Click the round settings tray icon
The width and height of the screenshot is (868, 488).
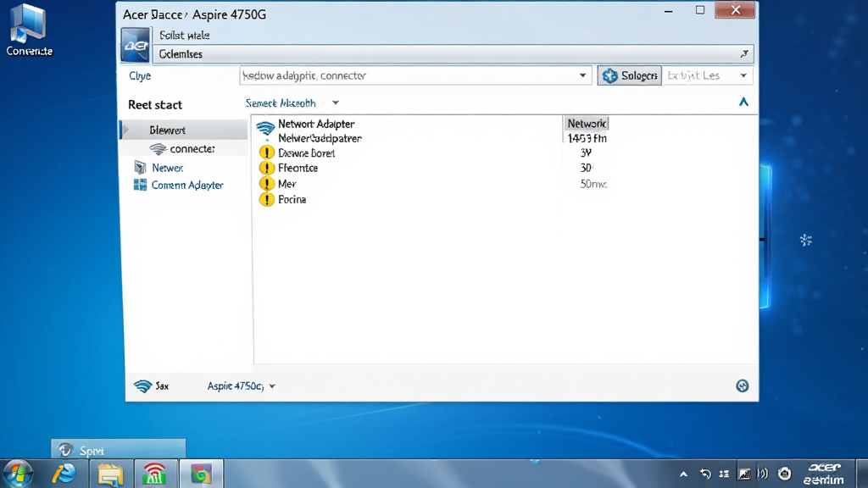(x=784, y=474)
